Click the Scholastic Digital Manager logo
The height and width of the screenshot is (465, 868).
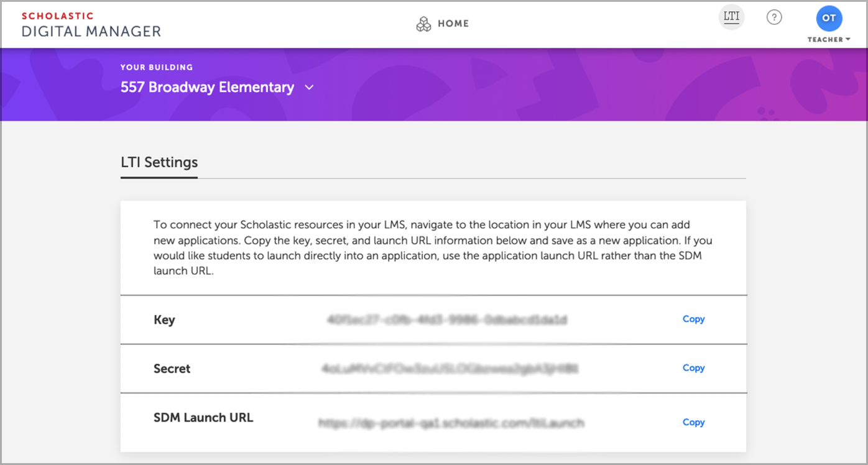click(91, 24)
